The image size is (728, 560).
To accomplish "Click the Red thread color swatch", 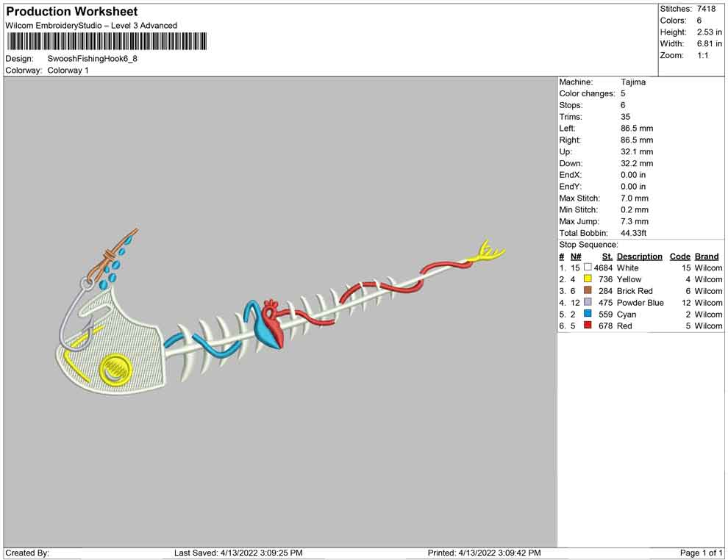I will (x=588, y=326).
